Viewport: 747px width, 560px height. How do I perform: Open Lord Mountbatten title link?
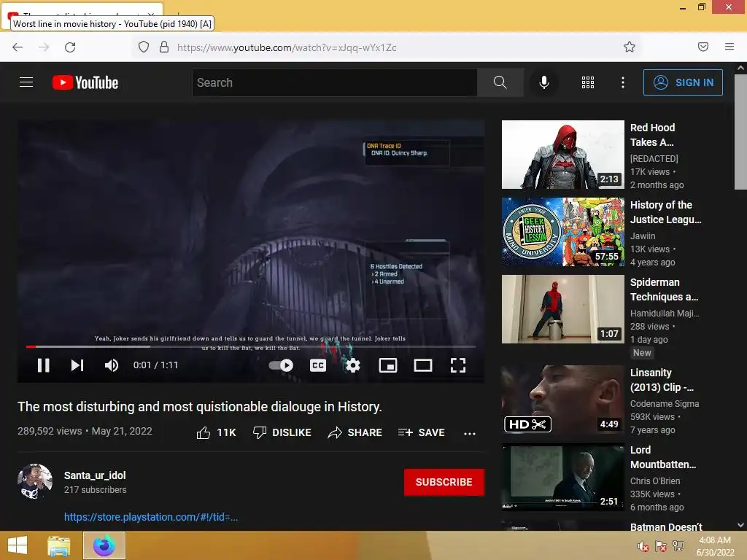(x=662, y=457)
